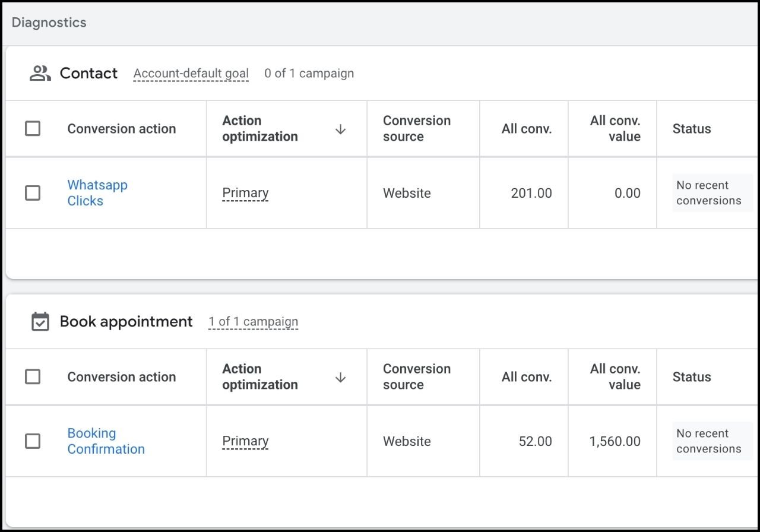
Task: Click All conv. value header in Book appointment table
Action: coord(615,377)
